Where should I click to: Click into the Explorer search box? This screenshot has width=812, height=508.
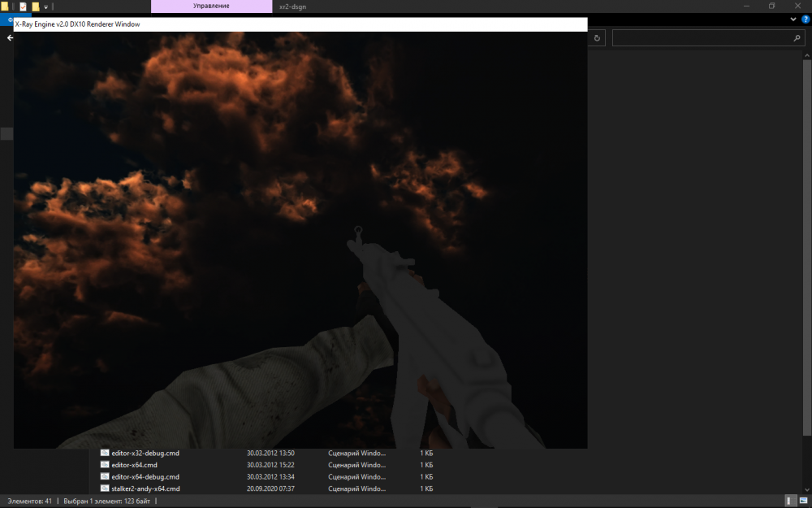708,38
